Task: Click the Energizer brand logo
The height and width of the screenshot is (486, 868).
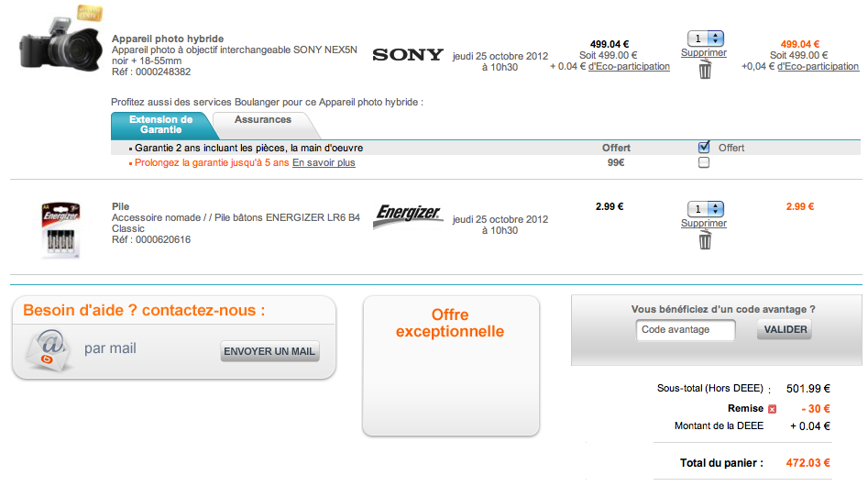Action: point(408,215)
